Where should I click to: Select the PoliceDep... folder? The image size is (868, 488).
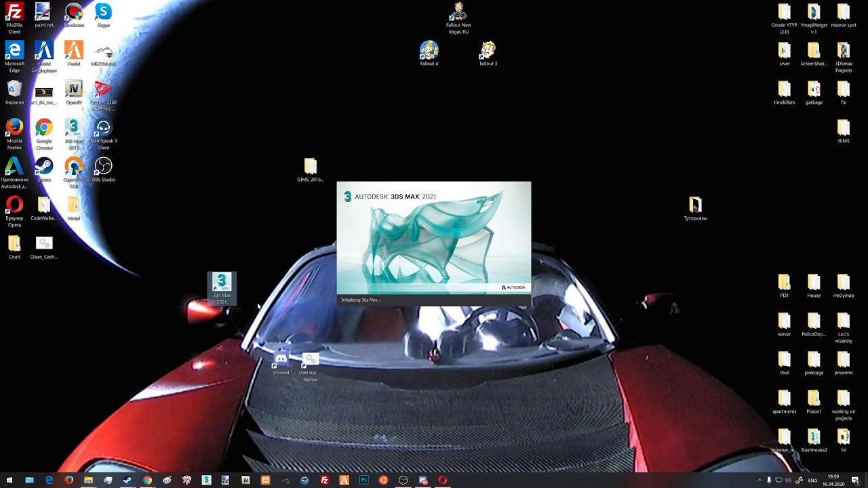point(814,324)
